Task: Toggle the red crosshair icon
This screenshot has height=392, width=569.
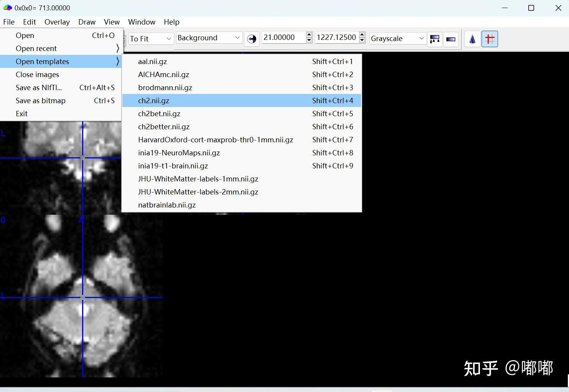Action: click(x=490, y=39)
